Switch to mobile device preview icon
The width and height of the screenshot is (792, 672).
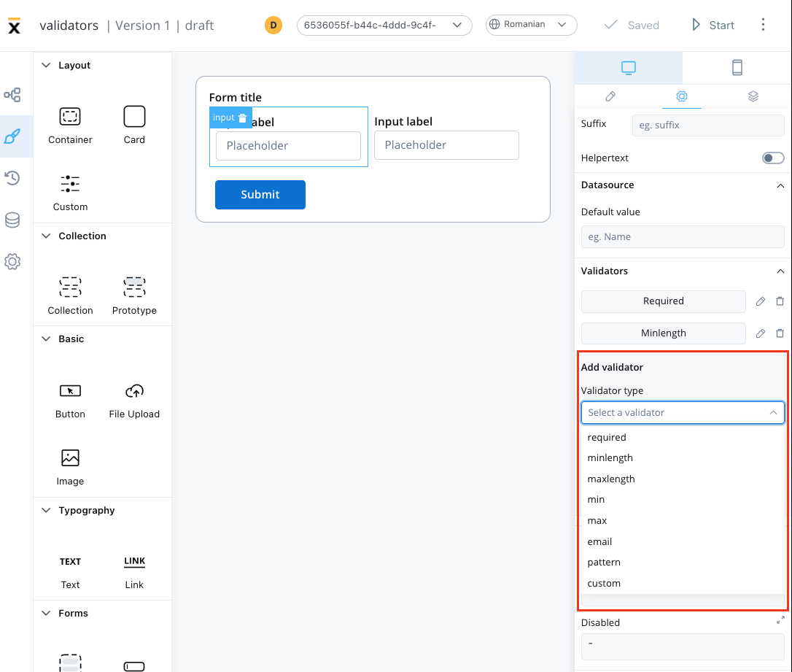[737, 68]
